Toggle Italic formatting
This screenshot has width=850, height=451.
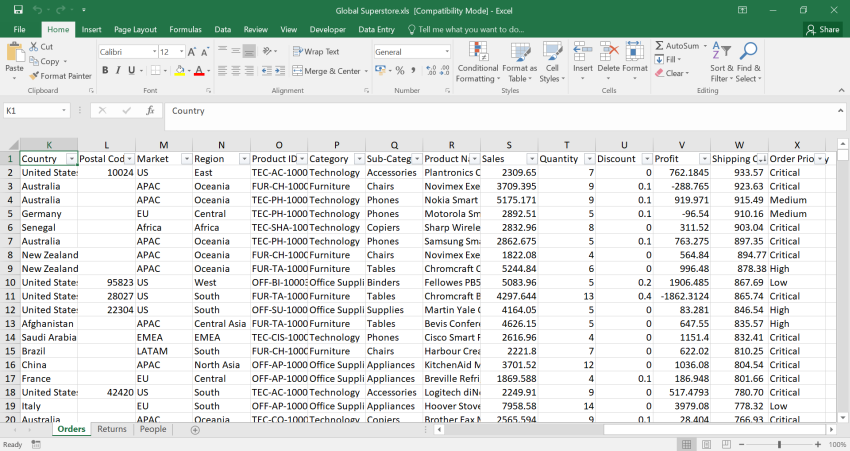[x=119, y=71]
